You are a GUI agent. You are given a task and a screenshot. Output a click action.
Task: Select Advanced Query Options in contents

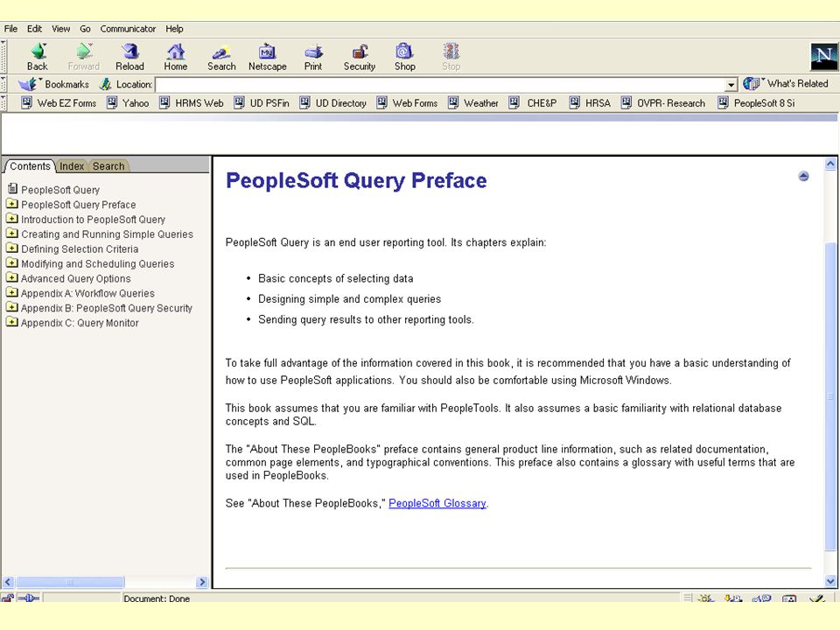[75, 278]
